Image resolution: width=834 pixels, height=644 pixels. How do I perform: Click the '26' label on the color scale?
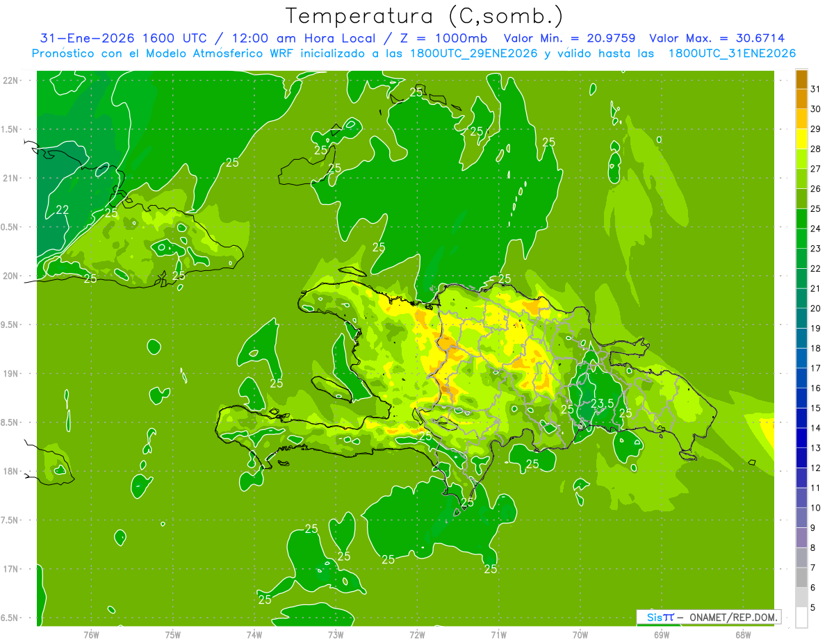tap(815, 189)
